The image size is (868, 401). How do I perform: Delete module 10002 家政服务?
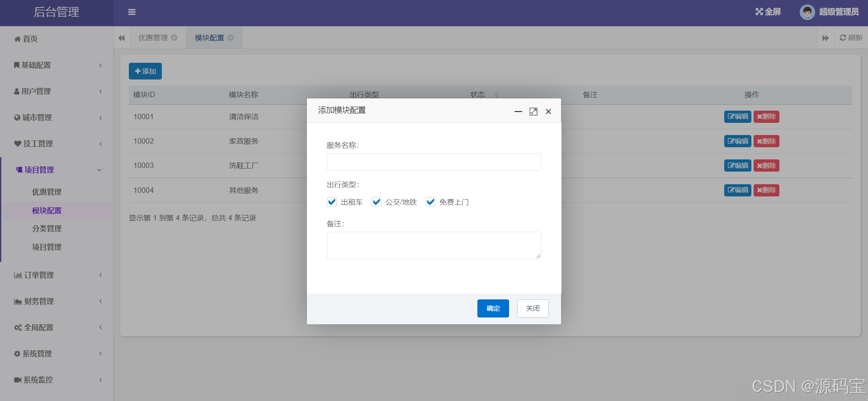coord(766,141)
